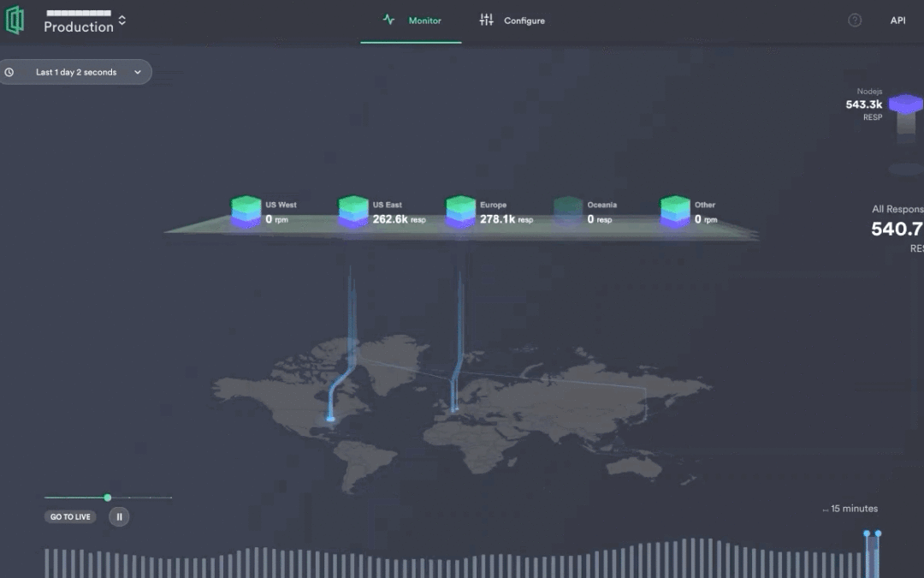Click the right timeline range handle
Screen dimensions: 924x578
(878, 533)
